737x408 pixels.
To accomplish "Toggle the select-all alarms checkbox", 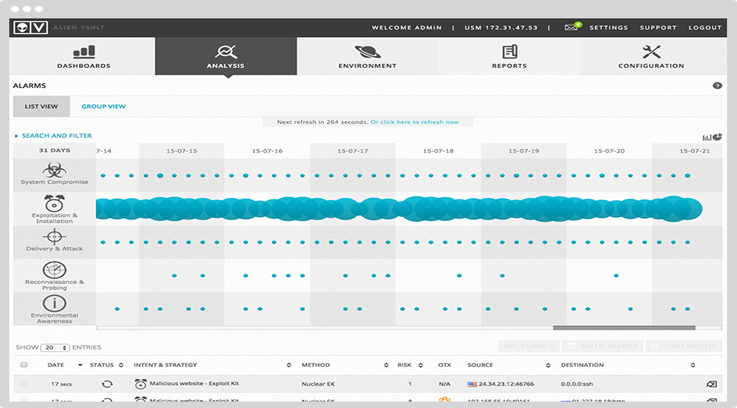I will [x=24, y=365].
